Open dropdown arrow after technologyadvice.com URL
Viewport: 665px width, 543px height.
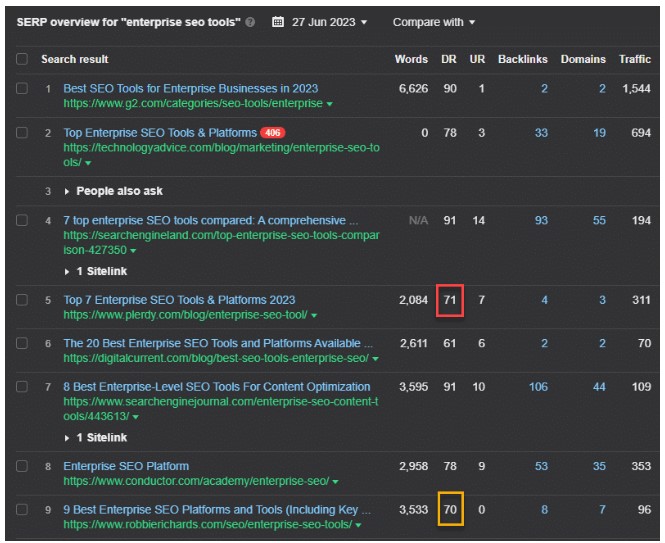tap(88, 163)
